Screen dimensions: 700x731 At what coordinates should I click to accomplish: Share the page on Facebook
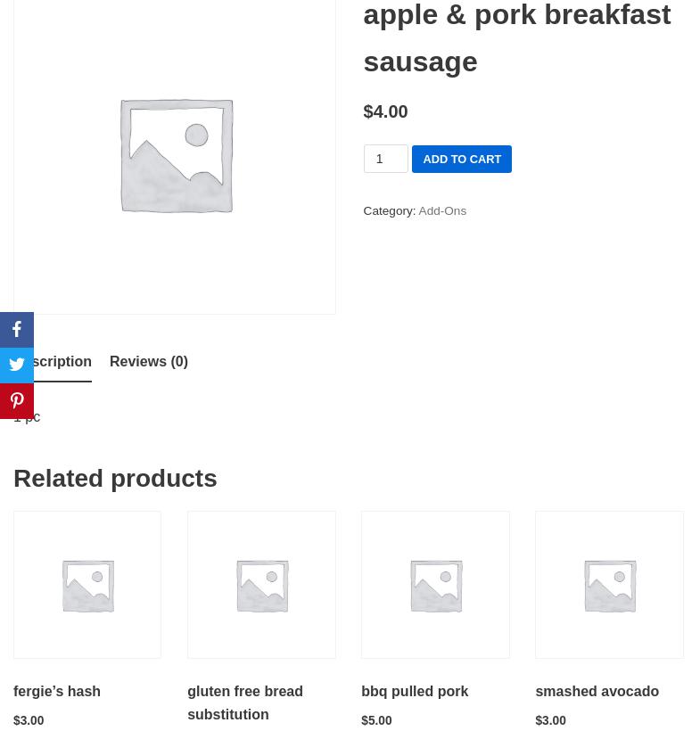(x=17, y=330)
